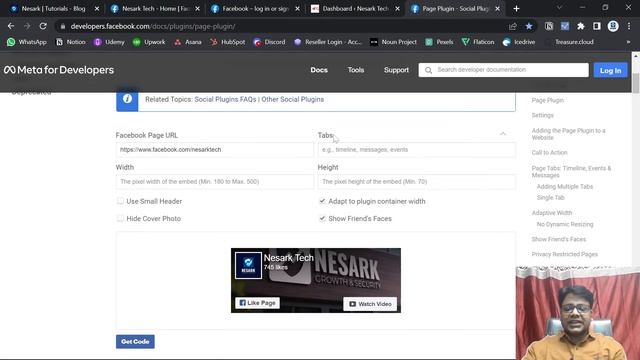
Task: Go to Adaptive Width section link
Action: [x=551, y=213]
